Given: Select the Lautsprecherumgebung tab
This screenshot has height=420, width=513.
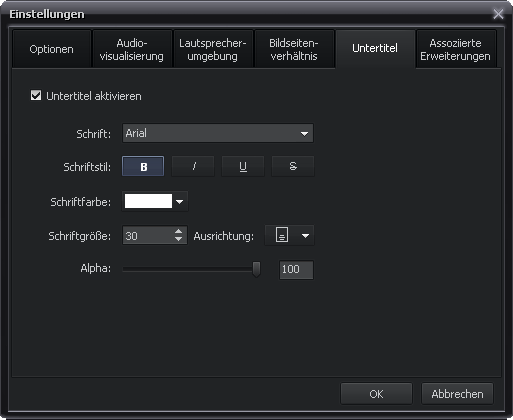Looking at the screenshot, I should 213,49.
